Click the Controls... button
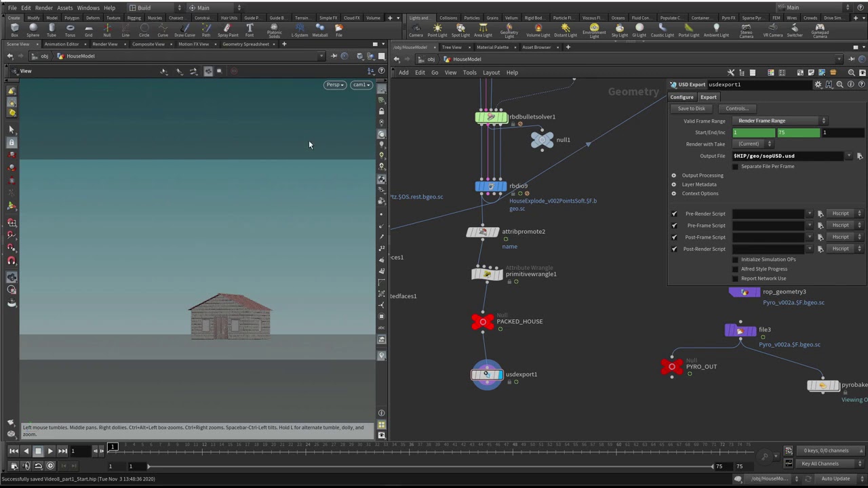The width and height of the screenshot is (868, 488). click(737, 108)
